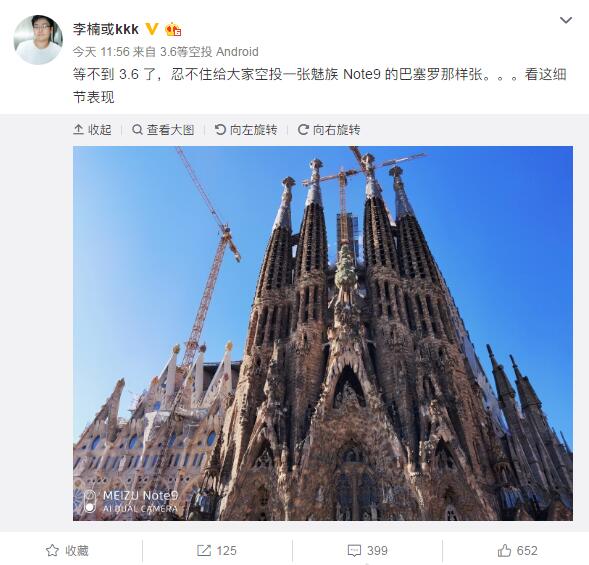The width and height of the screenshot is (589, 565).
Task: Rotate the image with 向右旋转
Action: click(329, 130)
